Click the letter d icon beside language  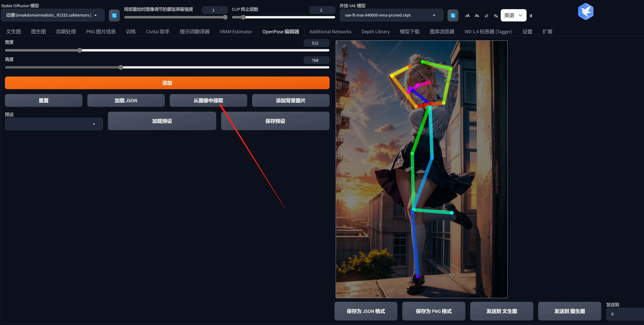tap(531, 16)
